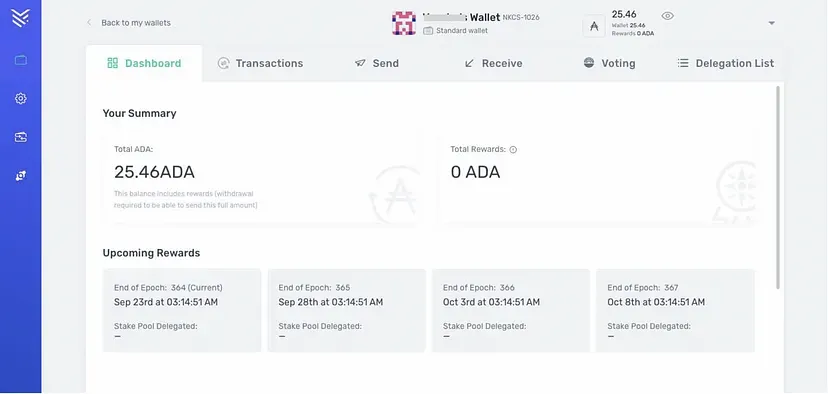Screen dimensions: 828x394
Task: Click the ADA currency symbol icon
Action: pos(594,26)
